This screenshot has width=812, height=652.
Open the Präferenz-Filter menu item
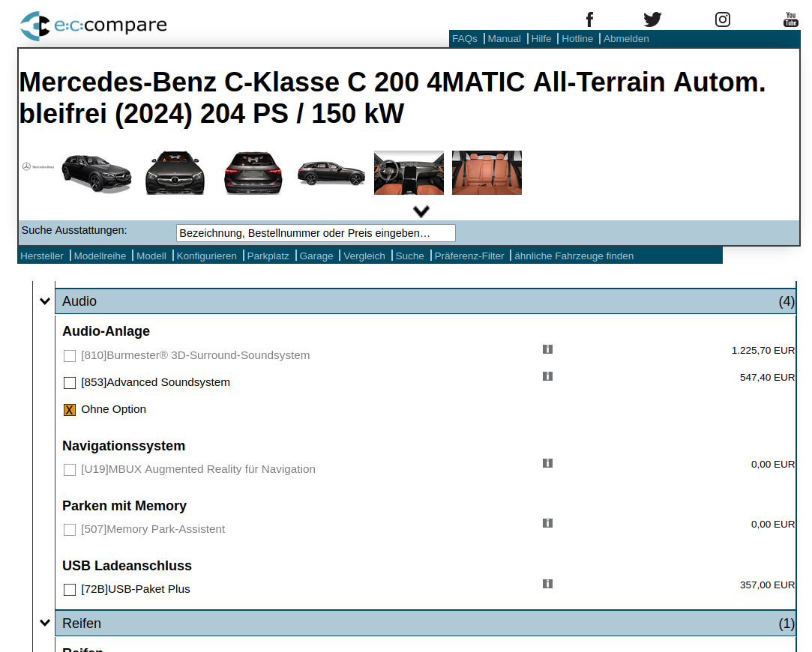click(469, 256)
